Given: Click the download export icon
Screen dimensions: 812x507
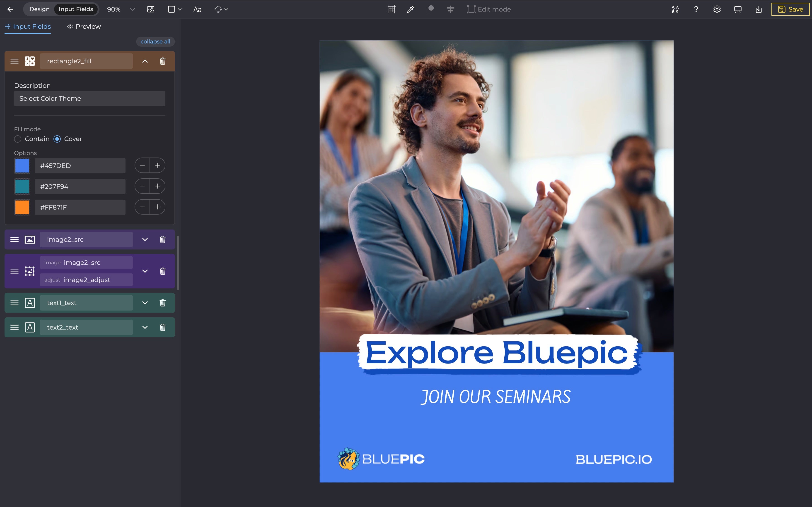Looking at the screenshot, I should pyautogui.click(x=758, y=9).
